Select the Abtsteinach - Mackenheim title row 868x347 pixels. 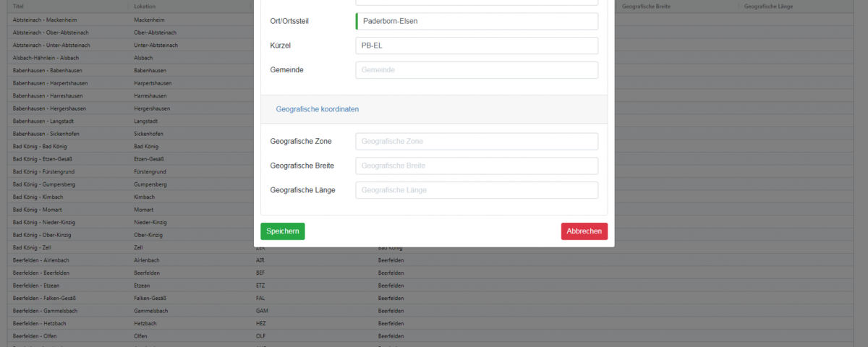pos(46,20)
